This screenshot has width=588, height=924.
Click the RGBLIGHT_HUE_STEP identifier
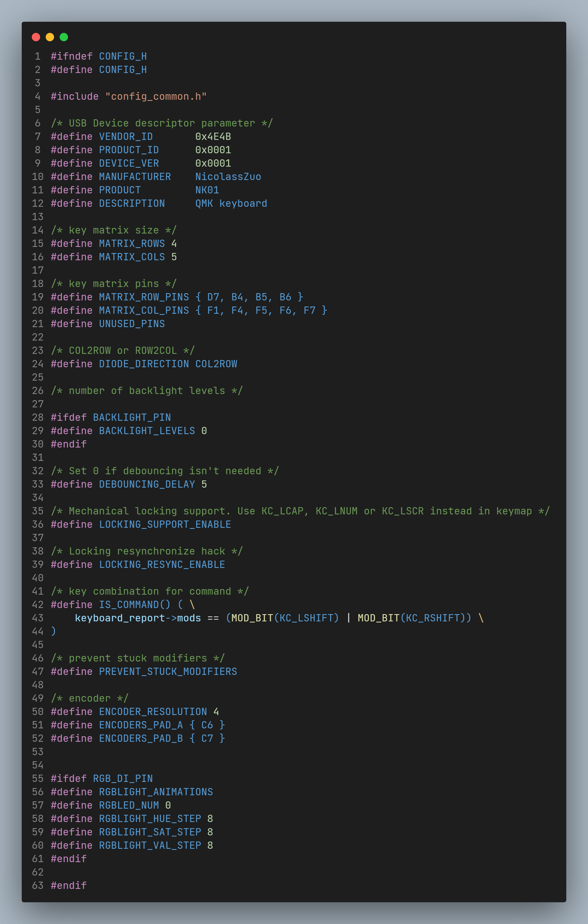[x=150, y=819]
